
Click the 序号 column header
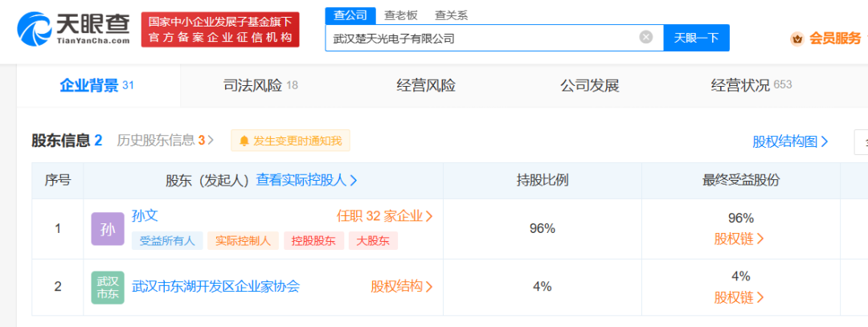click(58, 180)
